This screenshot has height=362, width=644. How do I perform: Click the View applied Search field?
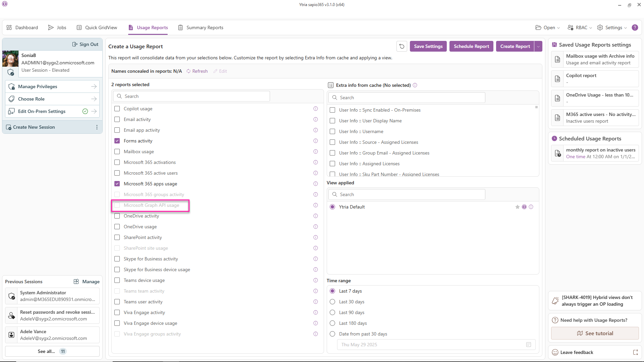coord(407,194)
